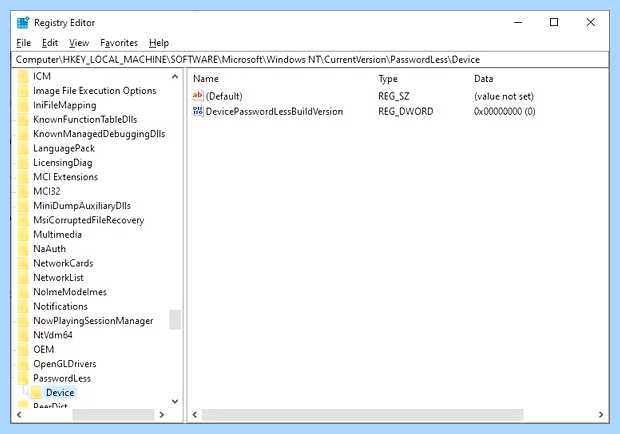
Task: Click the tree pane scroll left arrow
Action: coord(19,415)
